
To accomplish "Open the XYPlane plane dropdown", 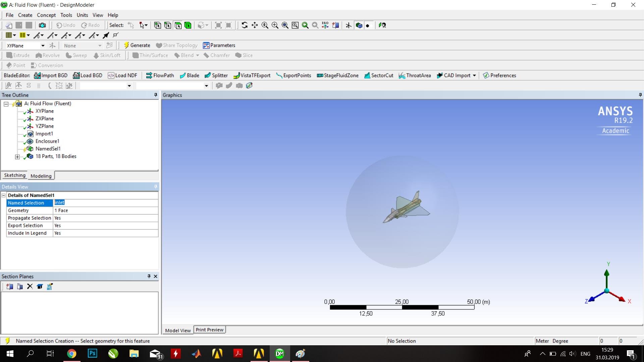I will pyautogui.click(x=43, y=46).
